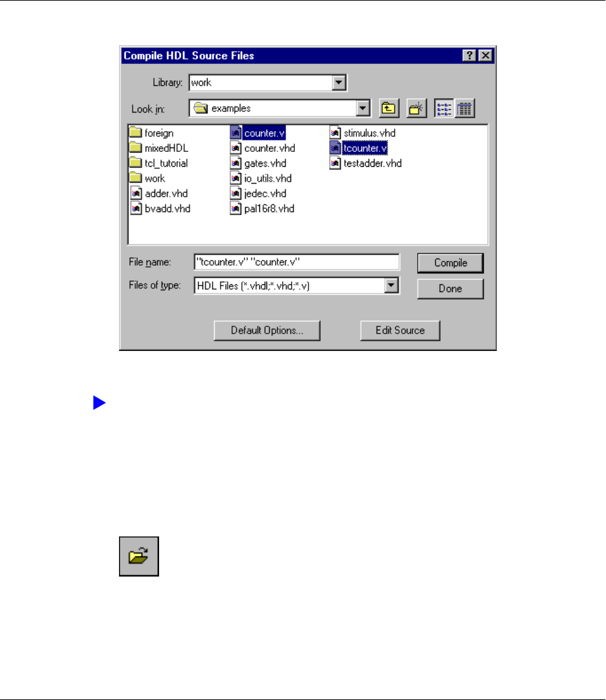606x700 pixels.
Task: Click the tcl_tutorial folder icon
Action: pos(135,163)
